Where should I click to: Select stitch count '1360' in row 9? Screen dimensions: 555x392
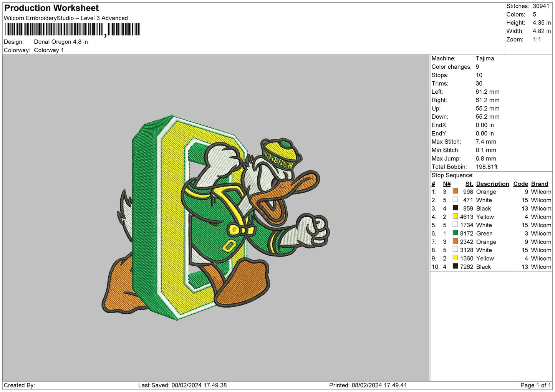(x=467, y=259)
